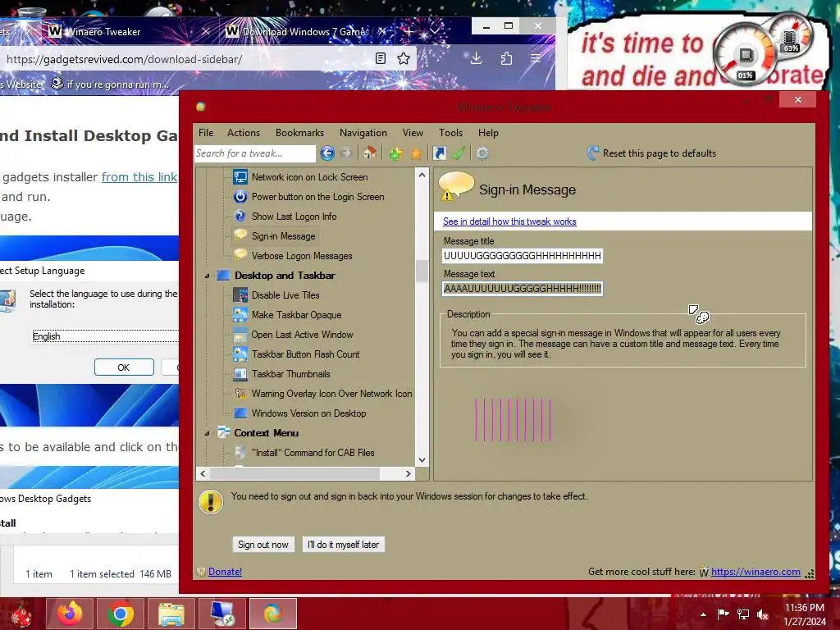Click tree vertical scrollbar down arrow

coord(422,459)
